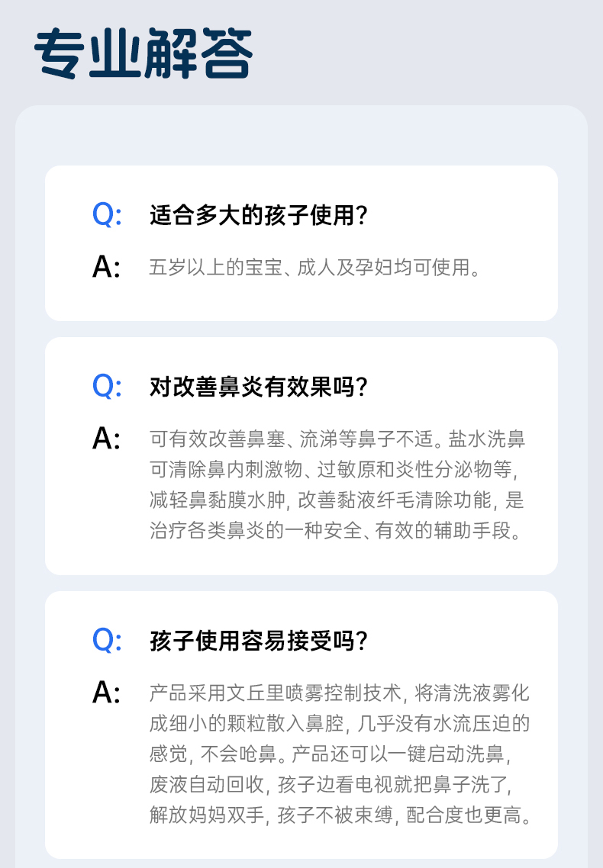
Task: Click the 专业解答 heading
Action: (143, 54)
